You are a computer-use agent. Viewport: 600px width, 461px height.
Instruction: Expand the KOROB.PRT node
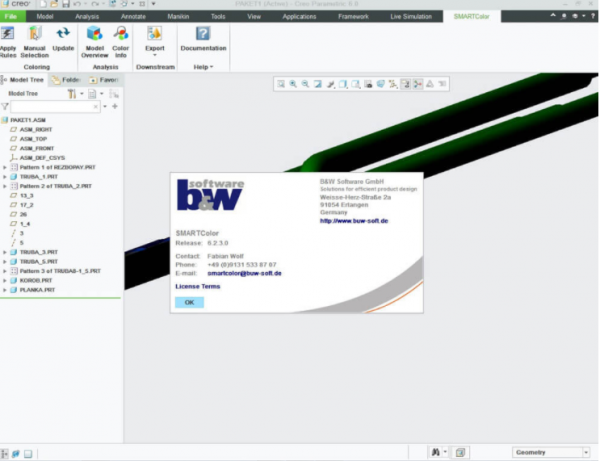click(x=5, y=281)
